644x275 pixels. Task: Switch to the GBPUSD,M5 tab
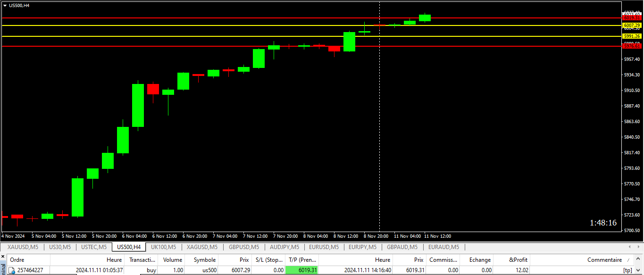pos(244,247)
